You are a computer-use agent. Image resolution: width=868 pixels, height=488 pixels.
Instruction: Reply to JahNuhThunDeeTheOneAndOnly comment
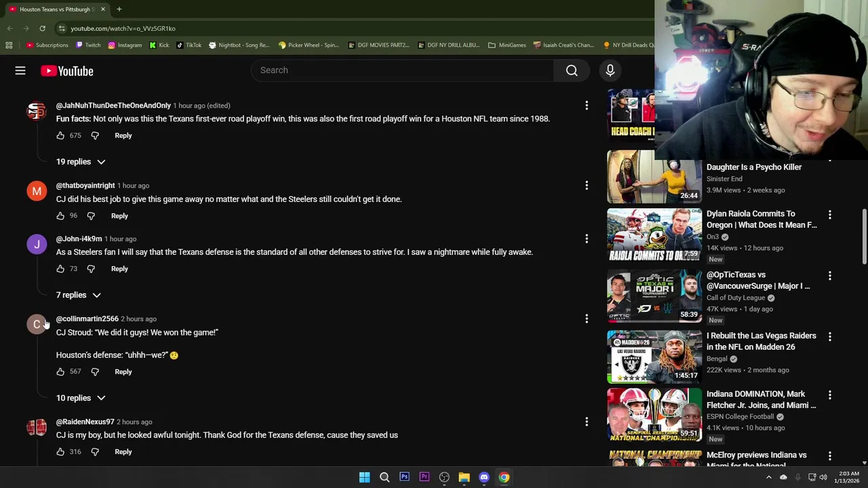point(123,136)
